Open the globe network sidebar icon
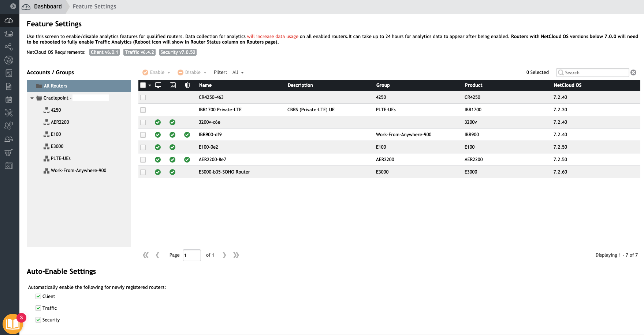The width and height of the screenshot is (644, 335). (x=9, y=60)
